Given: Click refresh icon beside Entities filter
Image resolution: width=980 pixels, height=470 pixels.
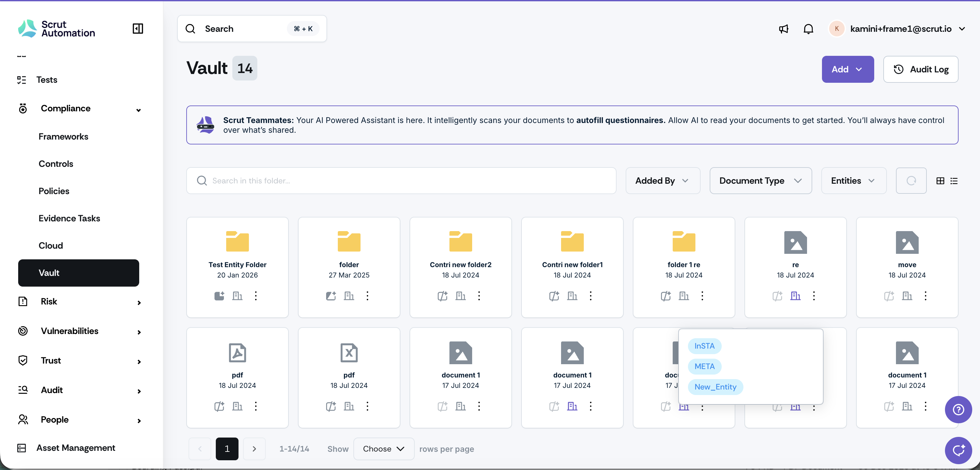Looking at the screenshot, I should tap(911, 181).
